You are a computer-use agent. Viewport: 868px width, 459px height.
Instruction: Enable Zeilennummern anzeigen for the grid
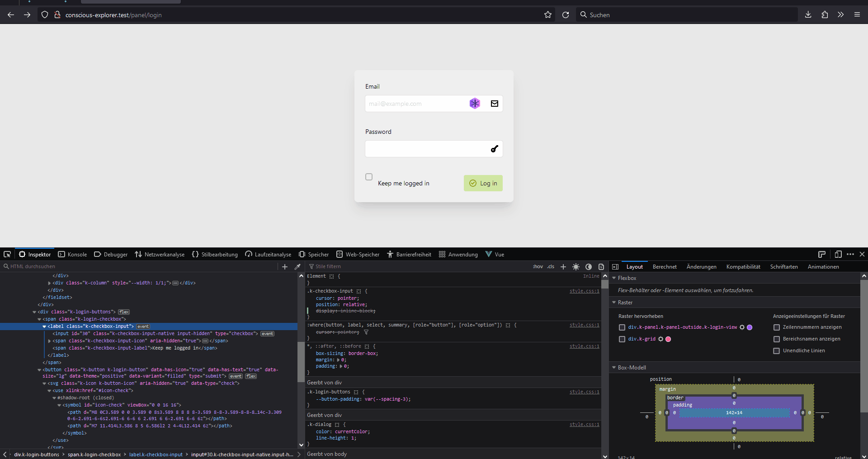777,327
